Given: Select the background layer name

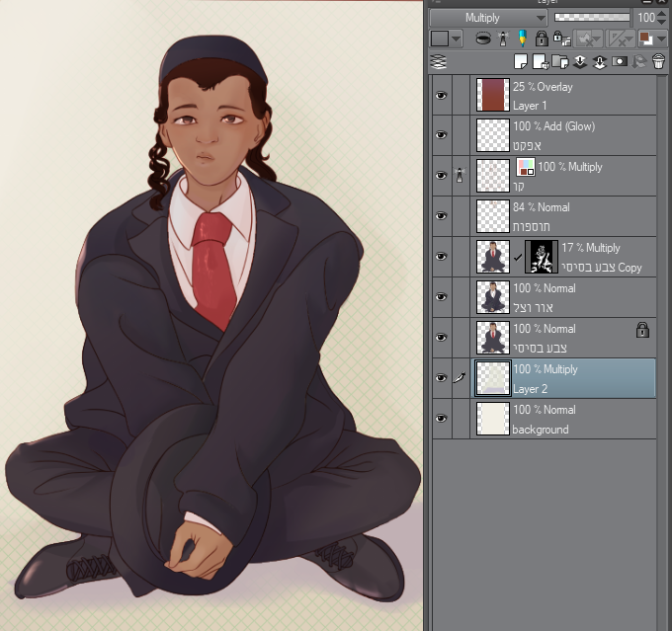Looking at the screenshot, I should [540, 430].
